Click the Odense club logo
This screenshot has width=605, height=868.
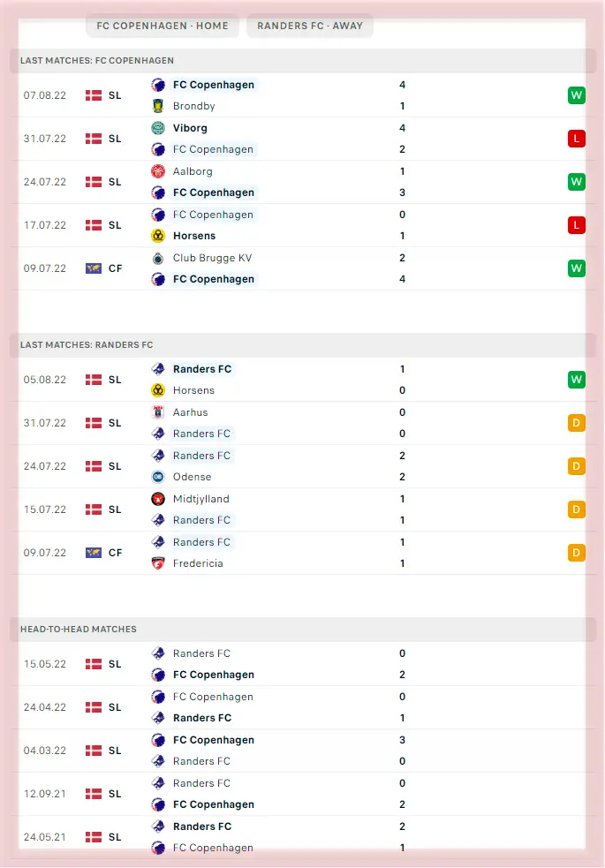tap(158, 477)
